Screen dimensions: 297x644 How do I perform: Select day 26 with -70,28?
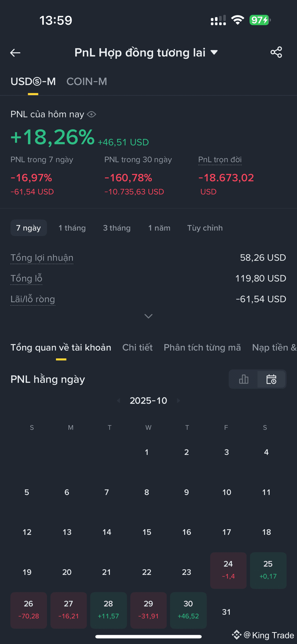coord(29,610)
